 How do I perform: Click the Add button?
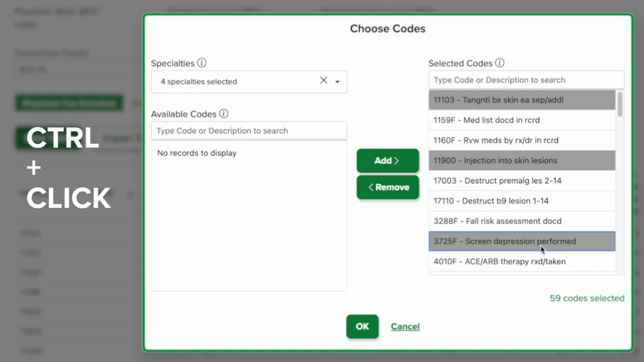pyautogui.click(x=387, y=161)
